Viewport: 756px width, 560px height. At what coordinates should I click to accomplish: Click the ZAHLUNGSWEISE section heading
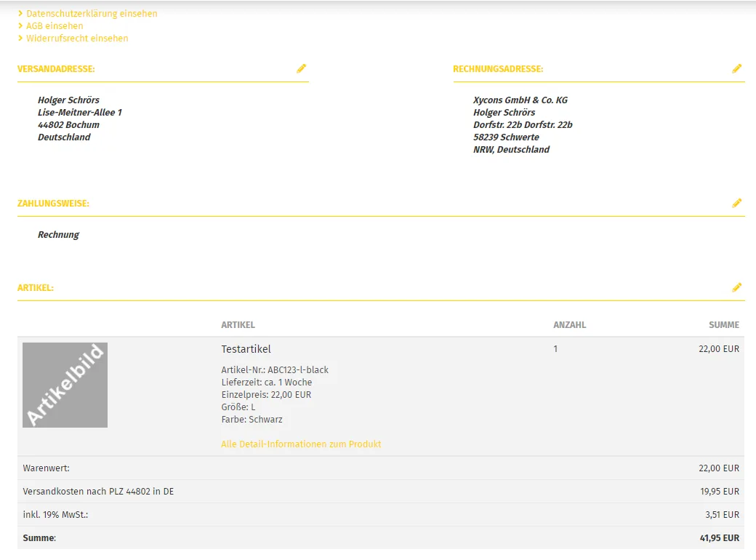(53, 204)
